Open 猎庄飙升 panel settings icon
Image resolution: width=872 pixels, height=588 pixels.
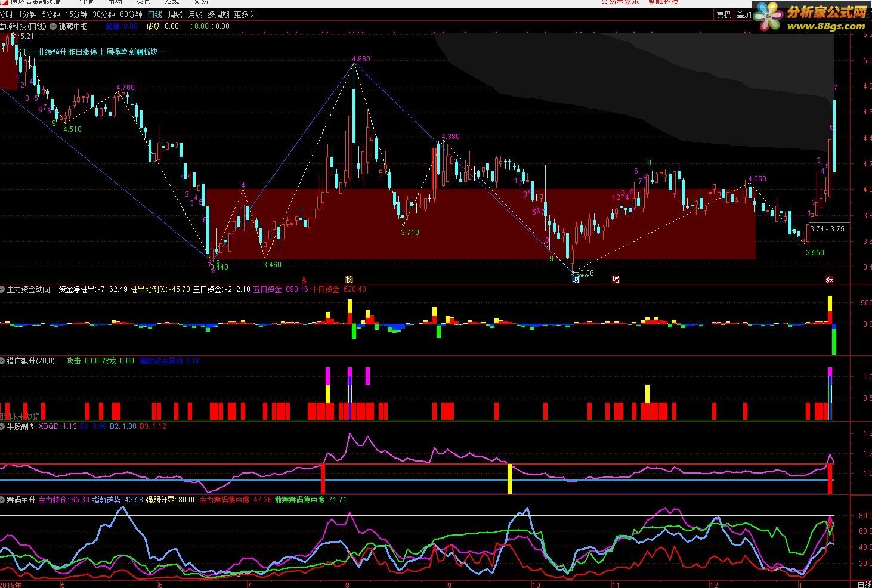3,361
